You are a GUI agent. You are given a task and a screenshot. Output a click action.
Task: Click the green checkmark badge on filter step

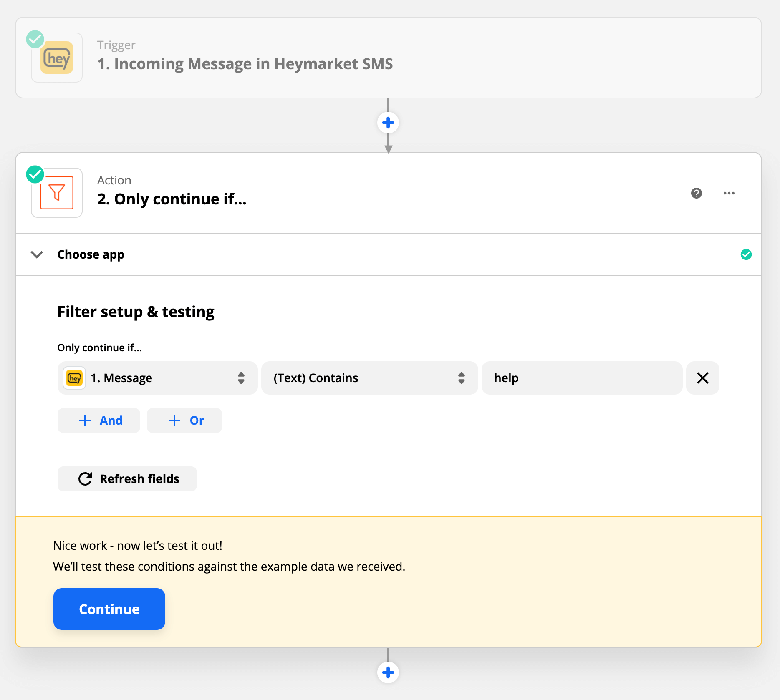pyautogui.click(x=35, y=174)
